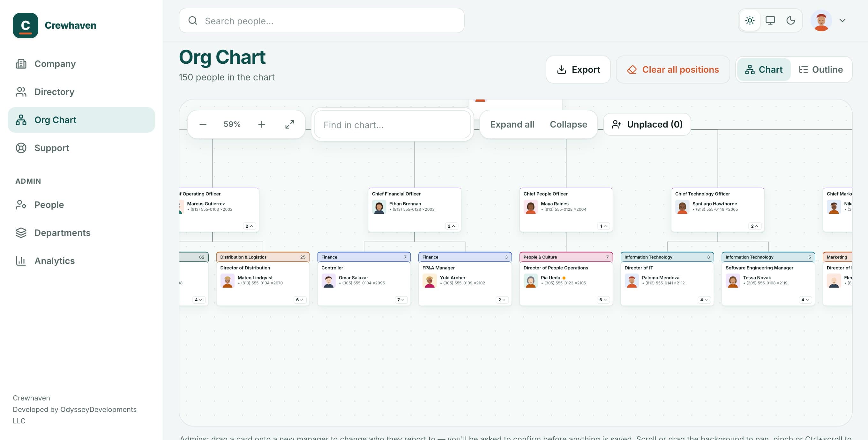
Task: Click the Software Engineering Manager title
Action: (x=759, y=268)
